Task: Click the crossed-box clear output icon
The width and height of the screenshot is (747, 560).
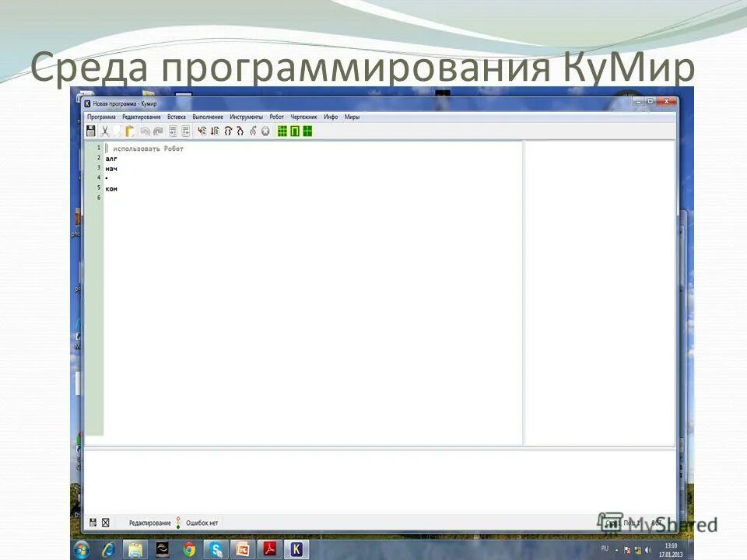Action: pos(105,523)
